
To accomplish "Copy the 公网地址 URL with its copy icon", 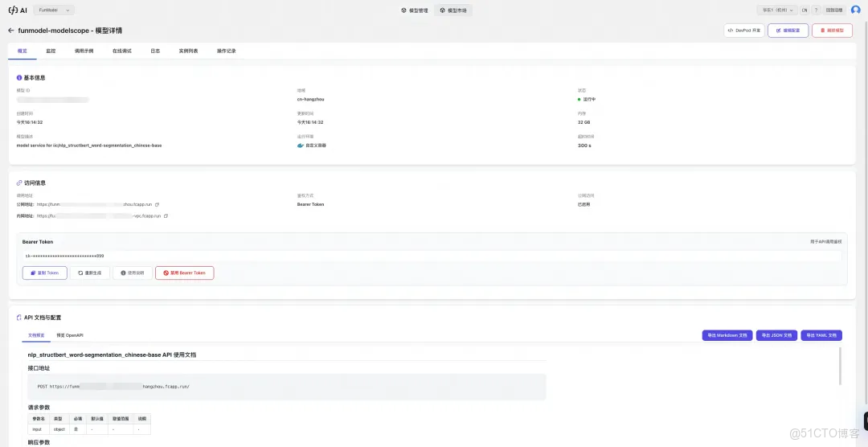I will pos(158,204).
